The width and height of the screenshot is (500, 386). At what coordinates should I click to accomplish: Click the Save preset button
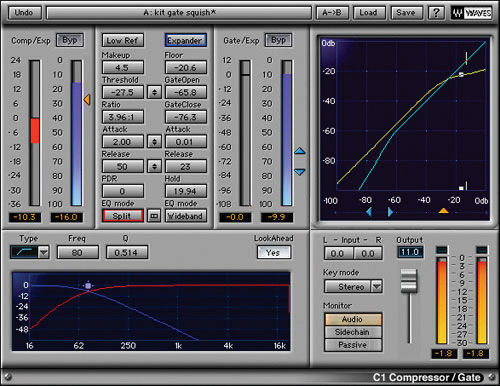click(x=406, y=13)
